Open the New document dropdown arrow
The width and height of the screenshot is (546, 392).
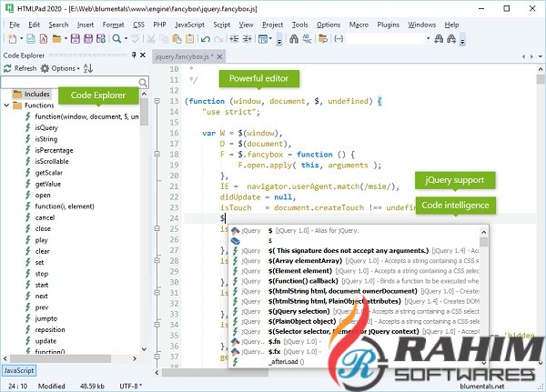pos(21,38)
